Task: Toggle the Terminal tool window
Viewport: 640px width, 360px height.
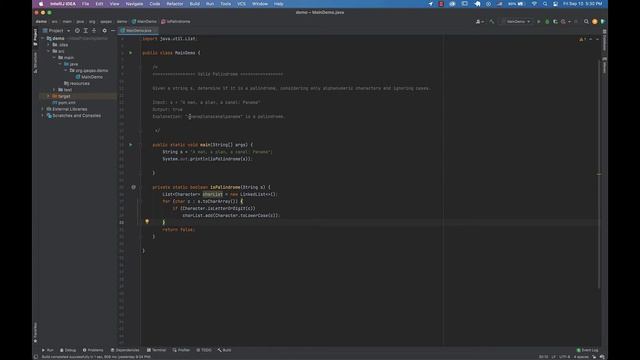Action: coord(156,350)
